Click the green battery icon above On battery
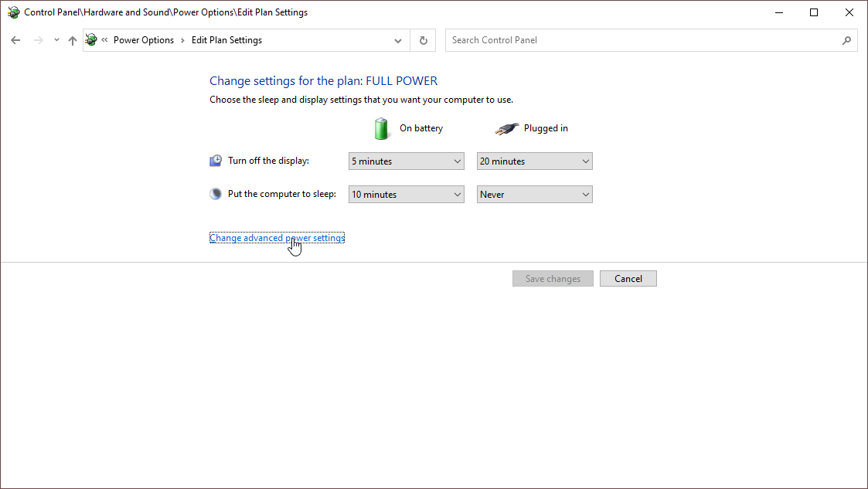 (381, 127)
